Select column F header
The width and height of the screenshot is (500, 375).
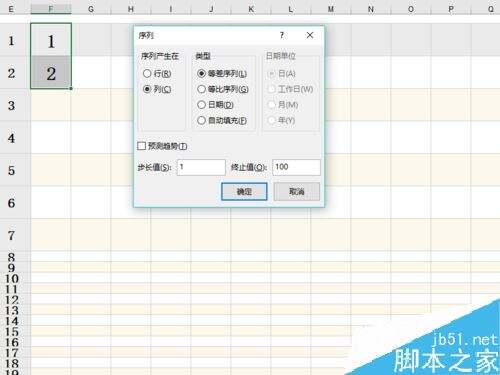click(51, 9)
